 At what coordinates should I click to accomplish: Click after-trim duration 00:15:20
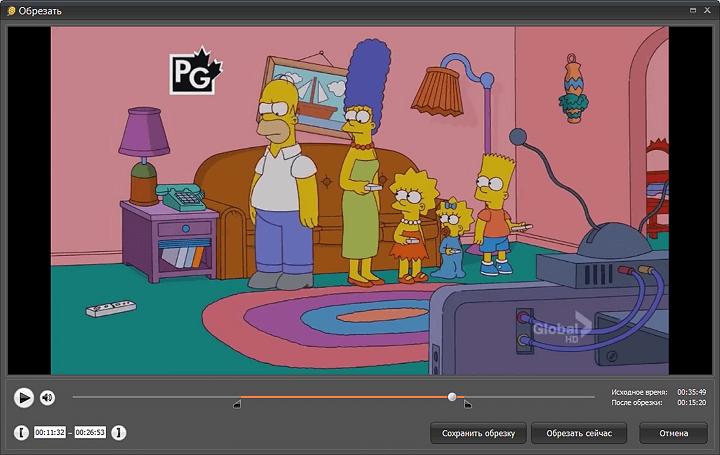tap(692, 403)
